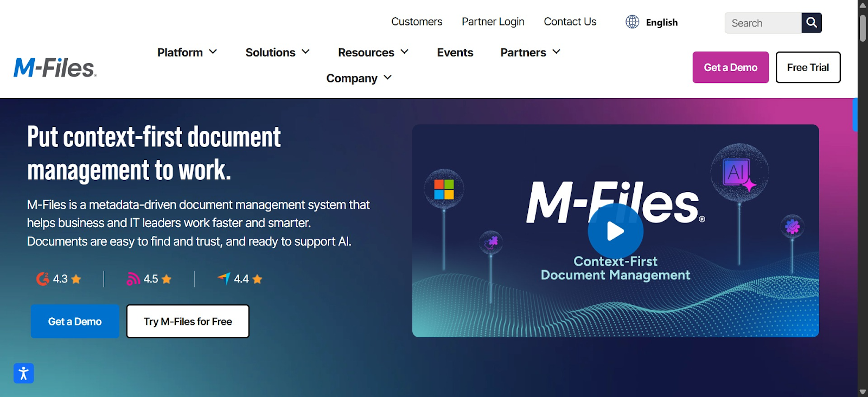
Task: Click "Context-First Document Management" video caption
Action: pos(615,268)
